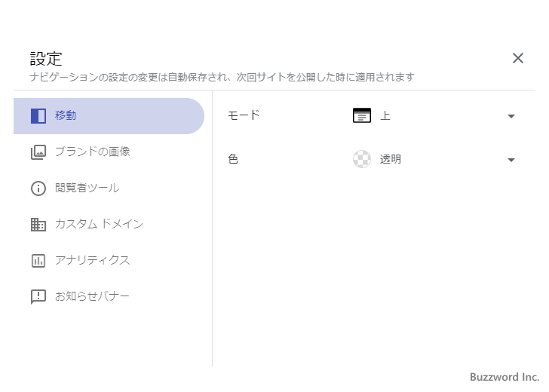Click the 設定 dialog heading

tap(46, 58)
